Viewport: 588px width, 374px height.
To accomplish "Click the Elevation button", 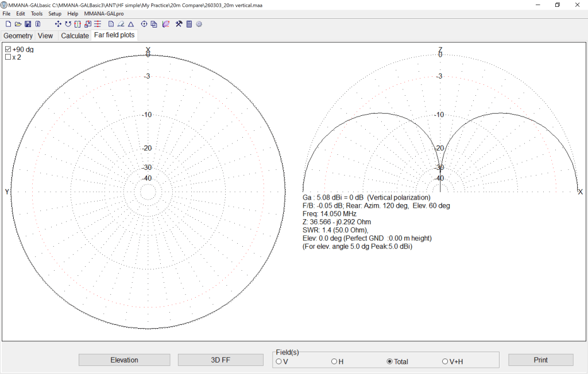I will tap(124, 360).
